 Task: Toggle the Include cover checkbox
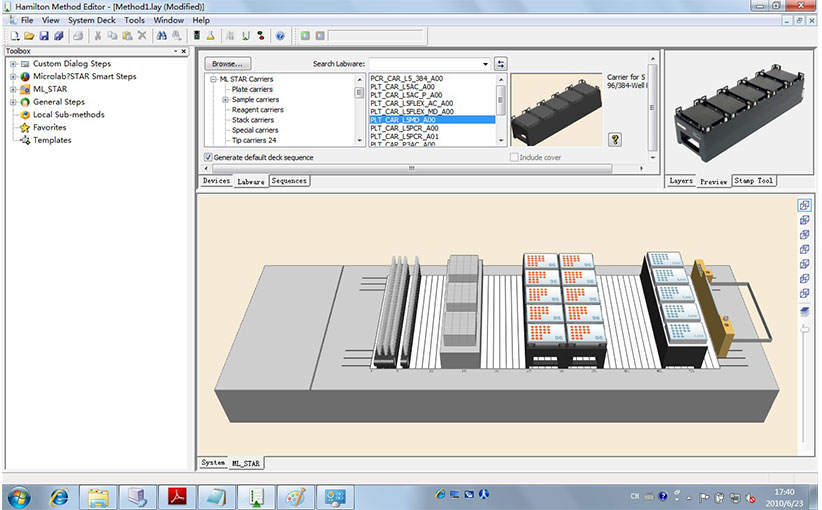[514, 157]
